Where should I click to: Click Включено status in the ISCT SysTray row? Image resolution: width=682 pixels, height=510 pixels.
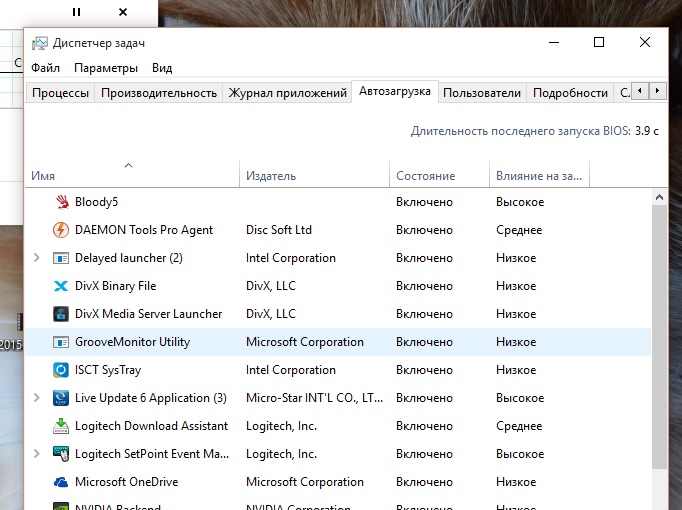(x=425, y=370)
